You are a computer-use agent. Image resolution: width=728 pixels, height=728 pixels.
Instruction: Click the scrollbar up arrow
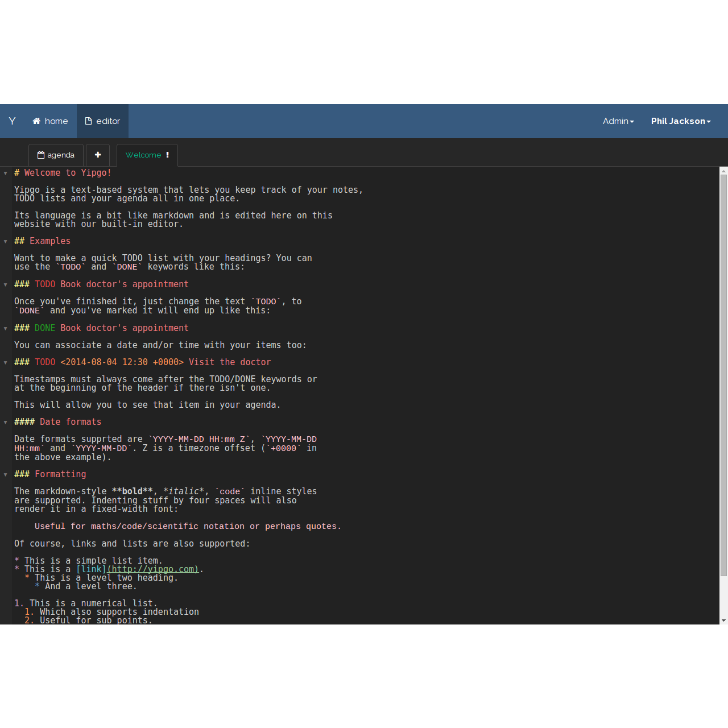coord(723,171)
